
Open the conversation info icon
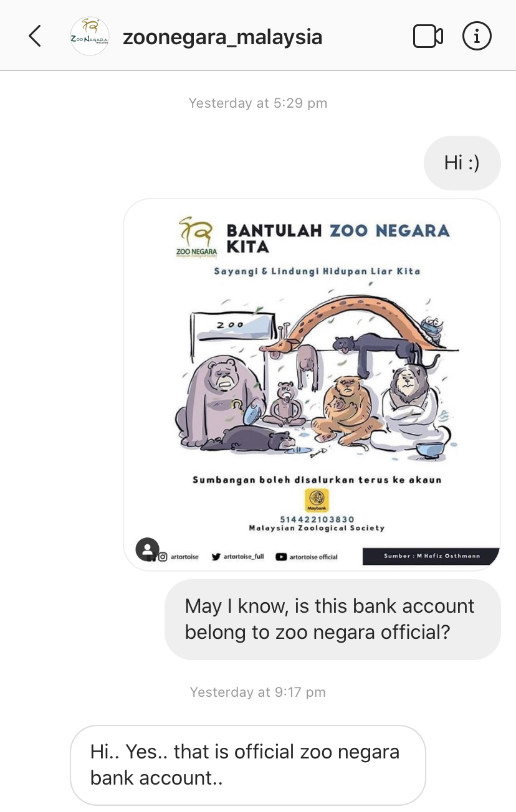[x=477, y=37]
